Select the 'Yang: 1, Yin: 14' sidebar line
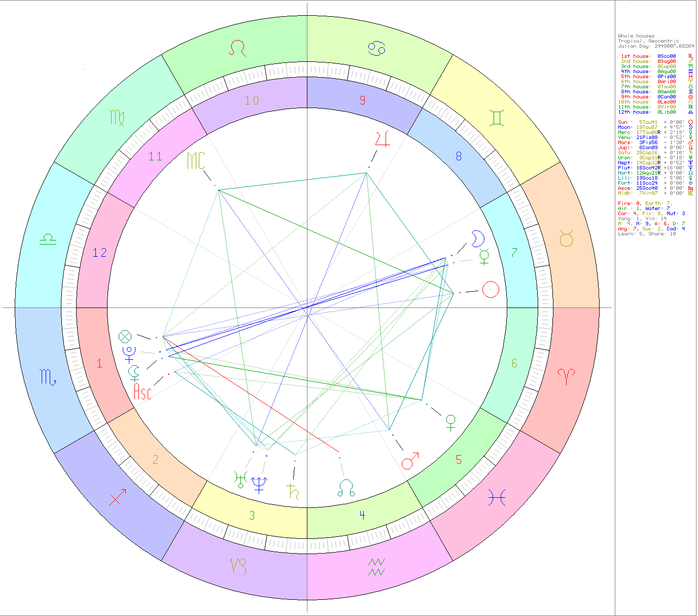The width and height of the screenshot is (698, 616). click(x=642, y=219)
